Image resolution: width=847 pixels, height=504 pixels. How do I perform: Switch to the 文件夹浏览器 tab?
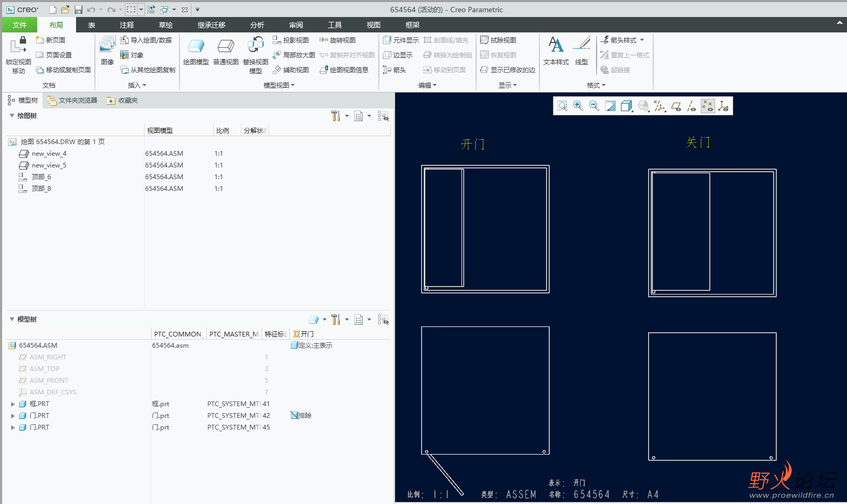[72, 100]
